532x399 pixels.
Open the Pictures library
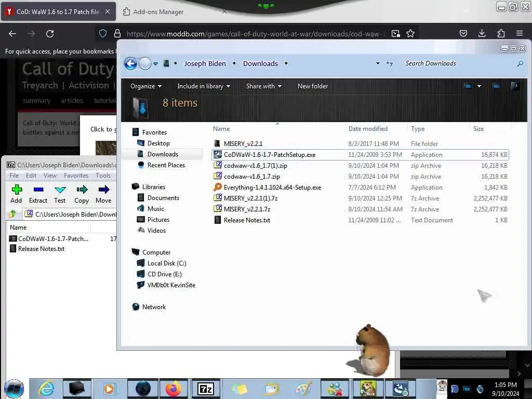(x=158, y=220)
